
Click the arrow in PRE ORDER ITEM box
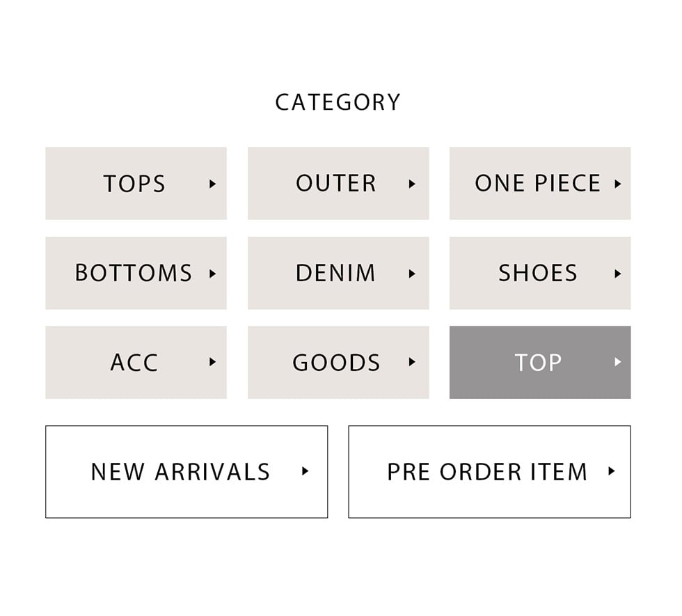[x=611, y=471]
